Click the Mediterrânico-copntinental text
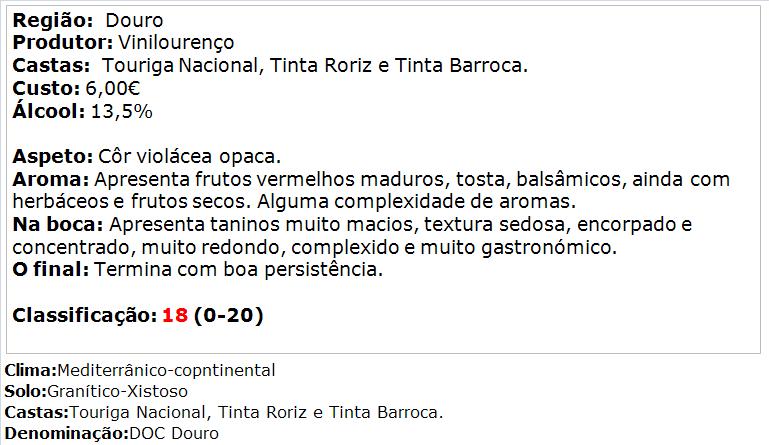The width and height of the screenshot is (769, 445). pos(166,370)
